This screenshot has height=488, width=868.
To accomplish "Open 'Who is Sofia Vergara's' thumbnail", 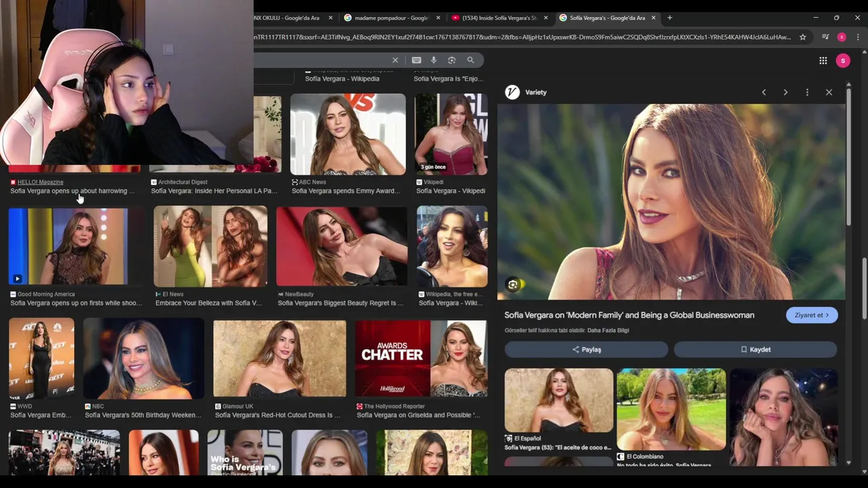I will (x=245, y=452).
